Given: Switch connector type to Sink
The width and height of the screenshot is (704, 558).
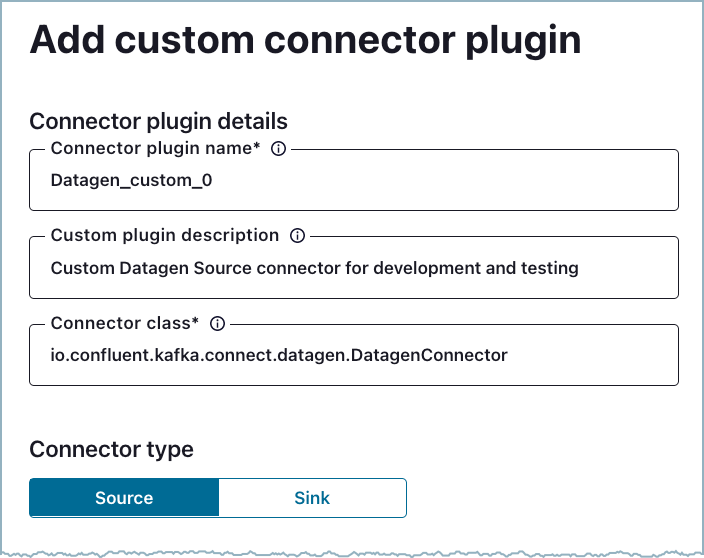Looking at the screenshot, I should [312, 498].
